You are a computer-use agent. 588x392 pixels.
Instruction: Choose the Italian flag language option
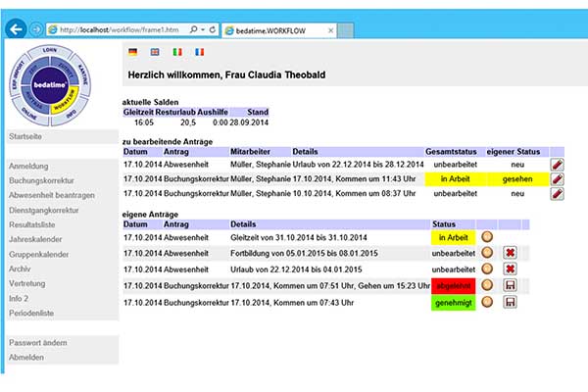tap(177, 51)
